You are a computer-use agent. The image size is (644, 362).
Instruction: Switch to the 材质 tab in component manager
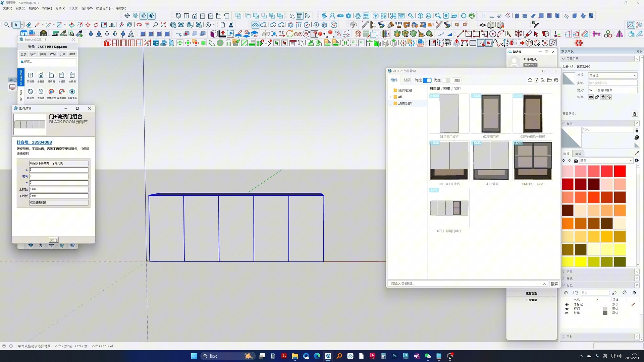[407, 80]
